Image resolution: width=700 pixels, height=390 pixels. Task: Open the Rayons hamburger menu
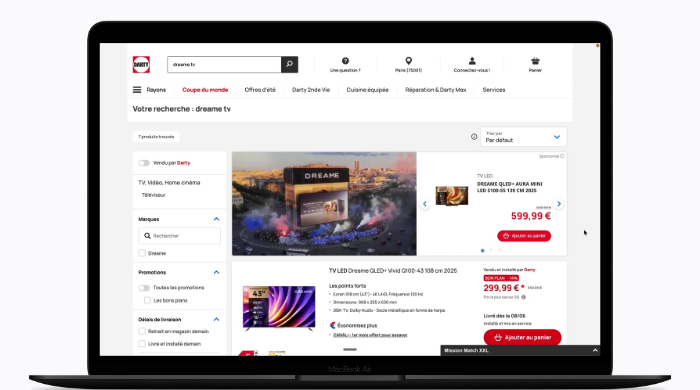click(137, 90)
